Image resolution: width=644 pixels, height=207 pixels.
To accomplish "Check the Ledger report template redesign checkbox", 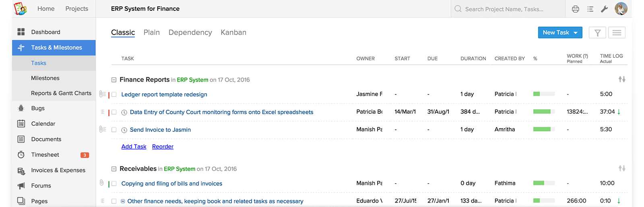I will point(114,94).
